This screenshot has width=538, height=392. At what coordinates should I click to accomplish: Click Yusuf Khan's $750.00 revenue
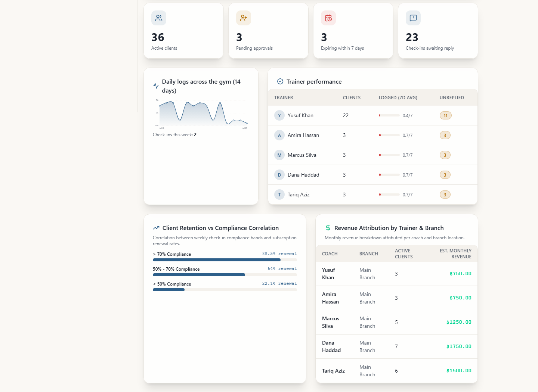click(x=460, y=274)
